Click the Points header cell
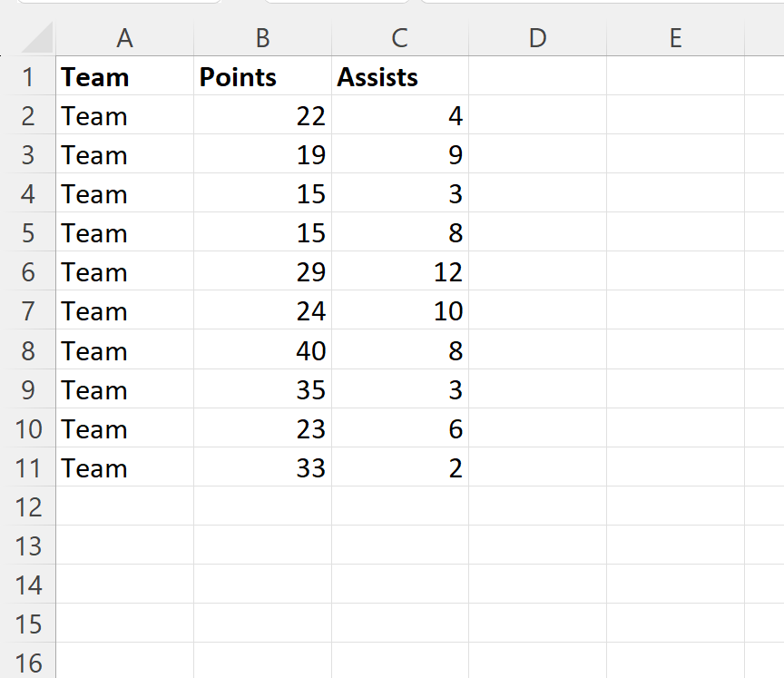The height and width of the screenshot is (678, 784). pyautogui.click(x=262, y=77)
